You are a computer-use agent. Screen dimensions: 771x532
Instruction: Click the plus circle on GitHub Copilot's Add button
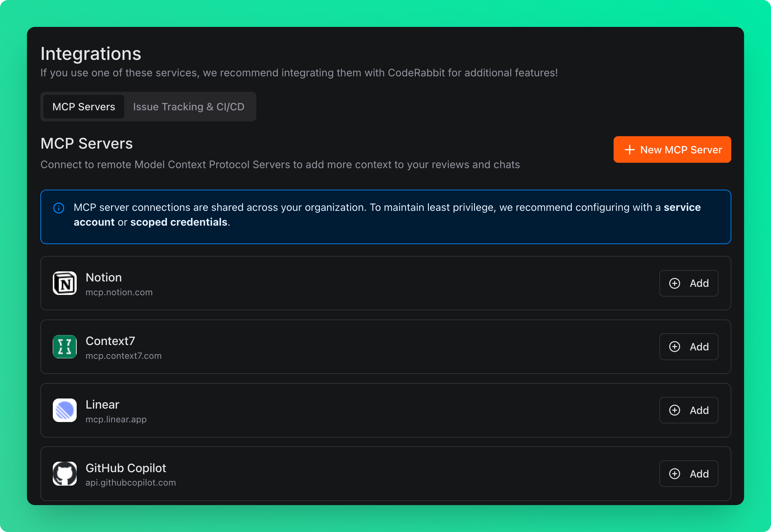pyautogui.click(x=675, y=473)
